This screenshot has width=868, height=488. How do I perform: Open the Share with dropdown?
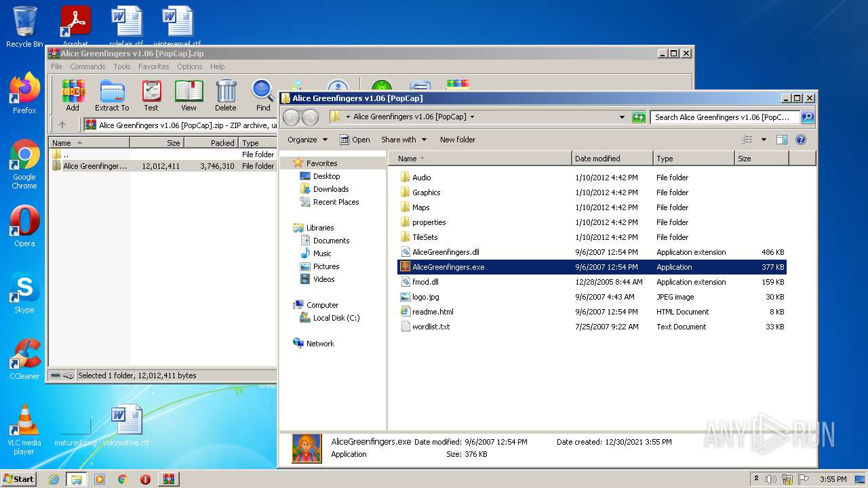point(404,140)
